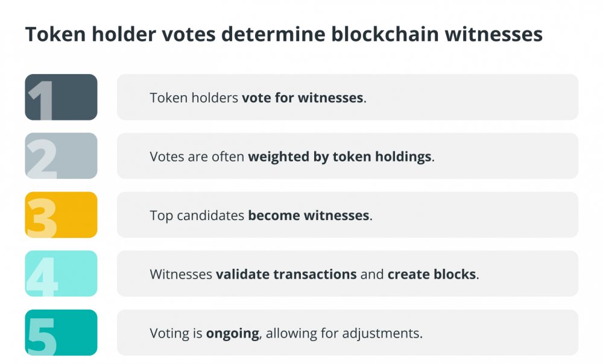
Task: Click the words 'Votes are often'
Action: coord(197,157)
